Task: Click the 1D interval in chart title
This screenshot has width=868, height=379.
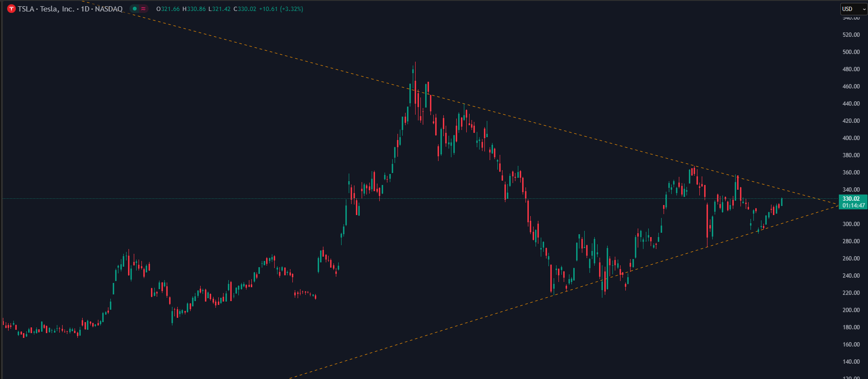Action: (x=85, y=9)
